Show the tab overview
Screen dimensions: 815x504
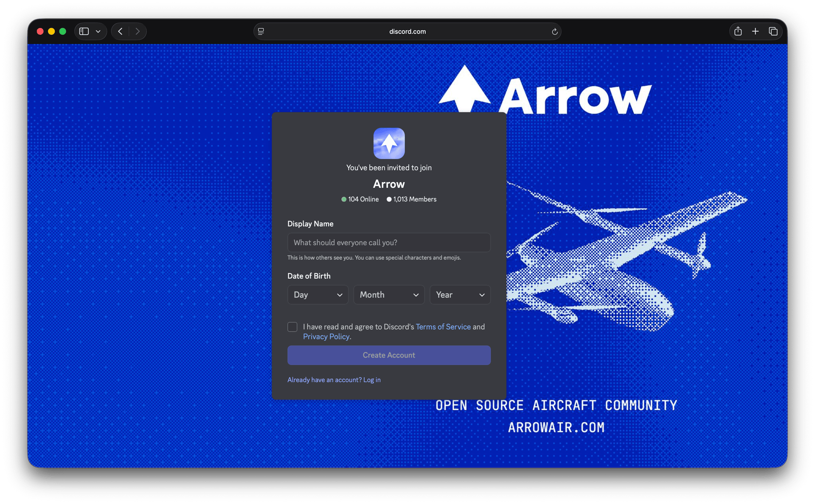click(773, 31)
